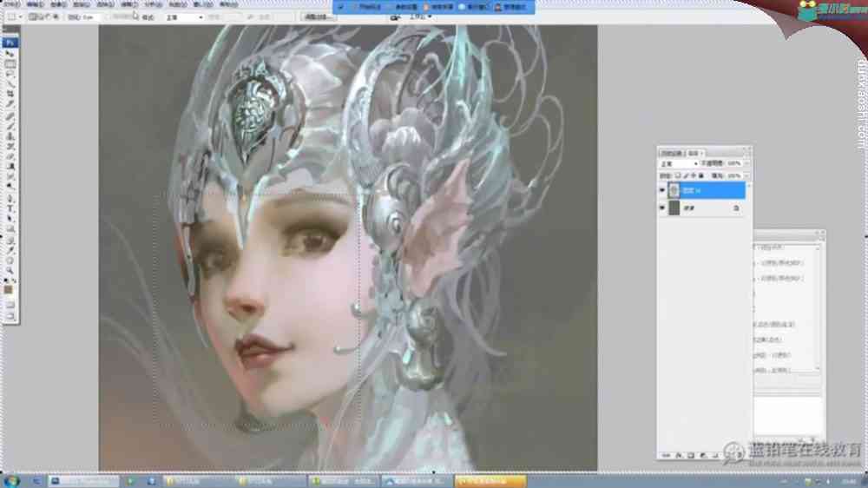Select the Type tool
Screen dimensions: 868x488
[x=10, y=208]
